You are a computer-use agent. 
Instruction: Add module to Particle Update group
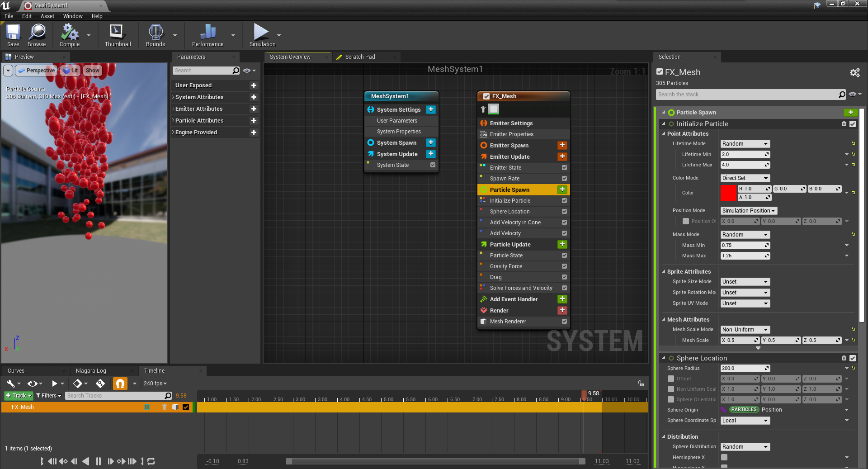pos(562,244)
